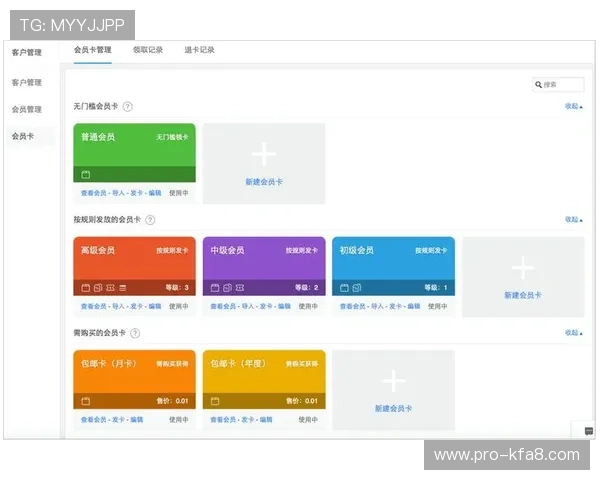
Task: Click the coupon ticket icon on 高级会员 card
Action: pos(110,288)
